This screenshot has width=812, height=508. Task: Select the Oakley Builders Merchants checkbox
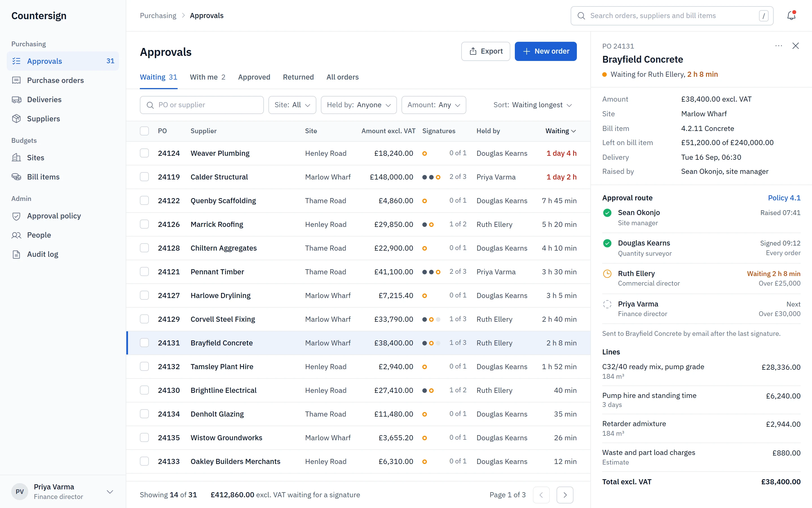point(144,461)
